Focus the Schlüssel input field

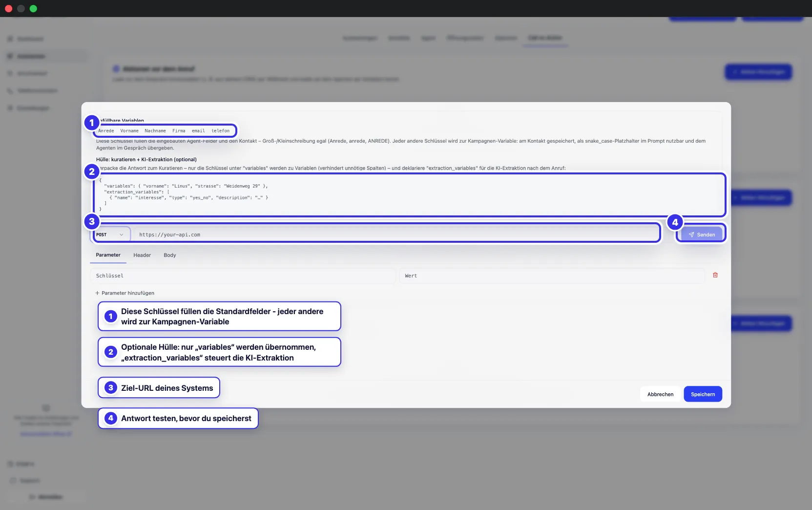(x=243, y=276)
